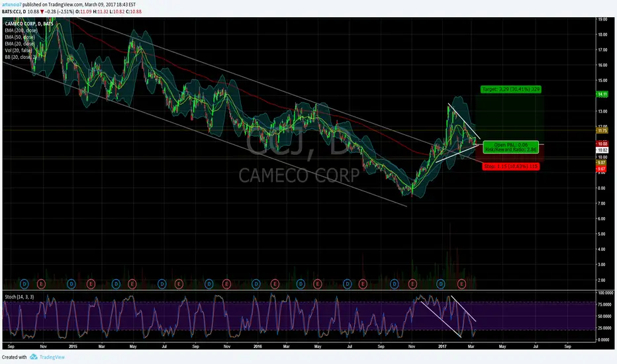Click the red Stop 1.15 (10.63%) label
The width and height of the screenshot is (617, 364).
(x=511, y=167)
